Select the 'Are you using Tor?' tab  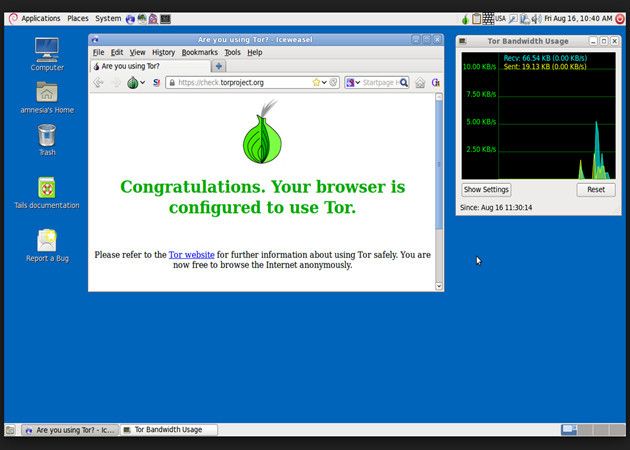[150, 66]
